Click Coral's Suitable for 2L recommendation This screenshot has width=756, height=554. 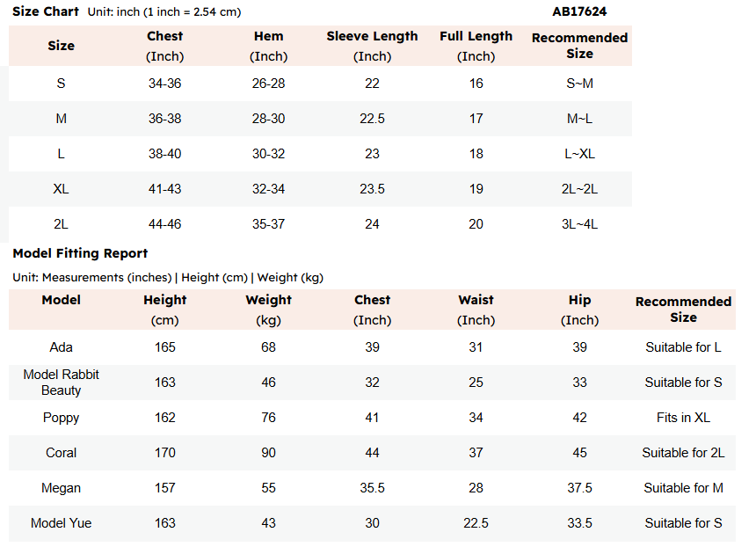point(683,453)
